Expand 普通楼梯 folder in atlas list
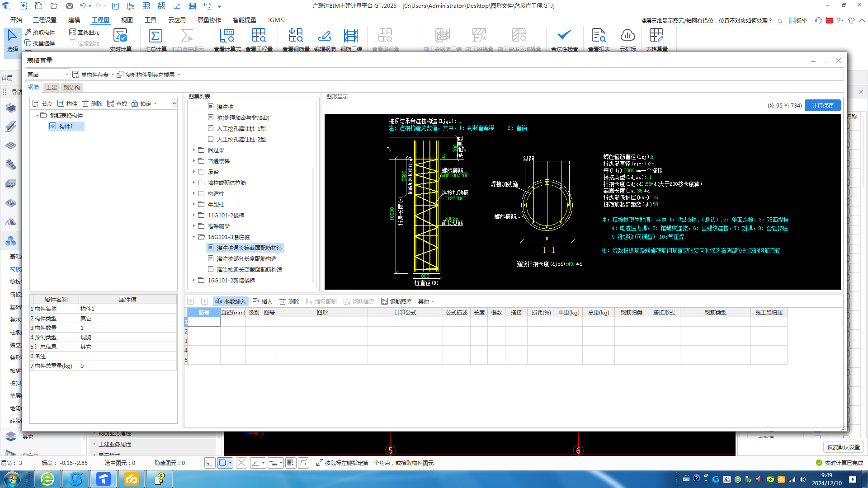Screen dimensions: 868x488 point(194,161)
